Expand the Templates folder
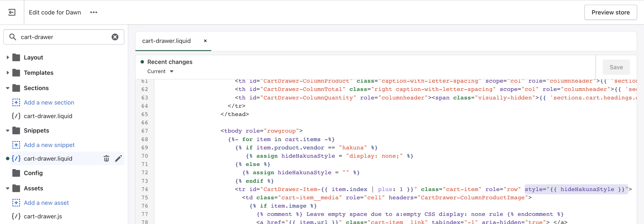This screenshot has height=224, width=644. pyautogui.click(x=8, y=73)
